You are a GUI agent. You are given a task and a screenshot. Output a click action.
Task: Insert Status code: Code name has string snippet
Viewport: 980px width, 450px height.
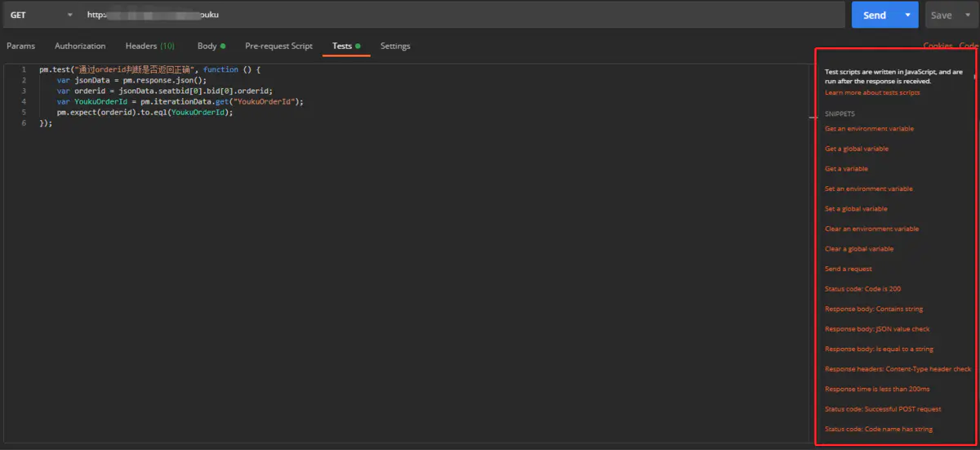click(879, 429)
